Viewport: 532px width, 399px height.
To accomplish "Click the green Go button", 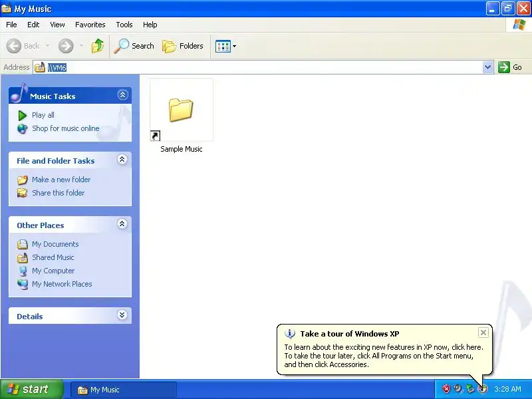I will 510,67.
